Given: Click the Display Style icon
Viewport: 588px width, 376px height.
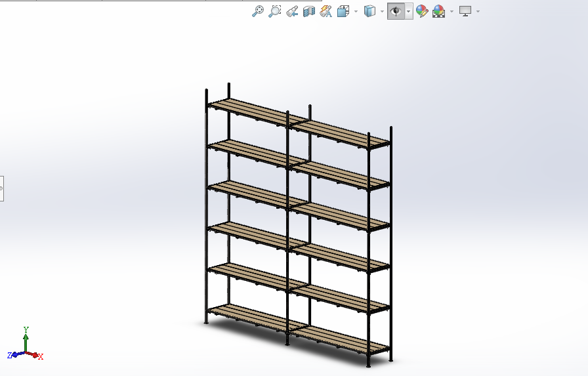Looking at the screenshot, I should click(x=369, y=11).
